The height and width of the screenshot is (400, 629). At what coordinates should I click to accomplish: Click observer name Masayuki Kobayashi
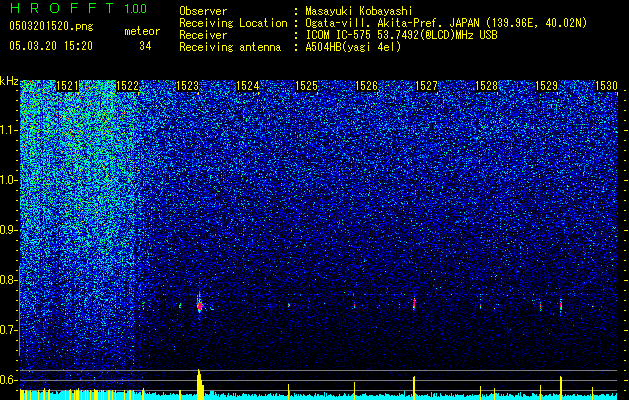[359, 11]
